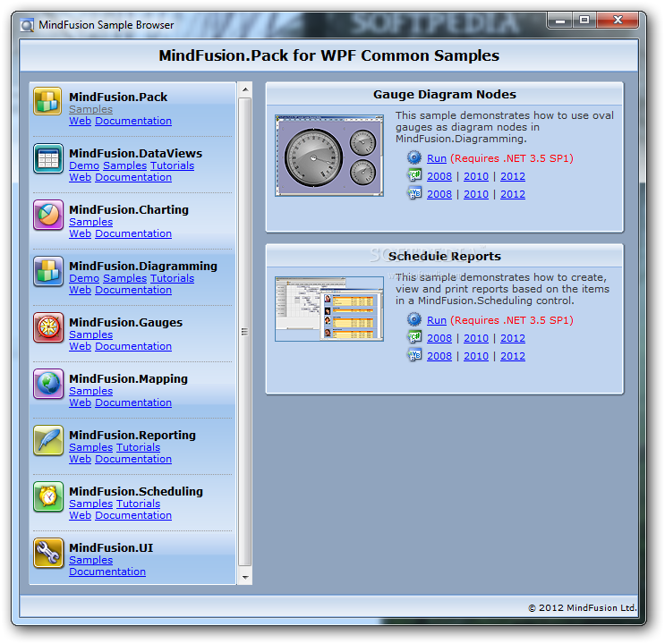Image resolution: width=665 pixels, height=644 pixels.
Task: Click the Sample Browser title bar app icon
Action: point(27,25)
